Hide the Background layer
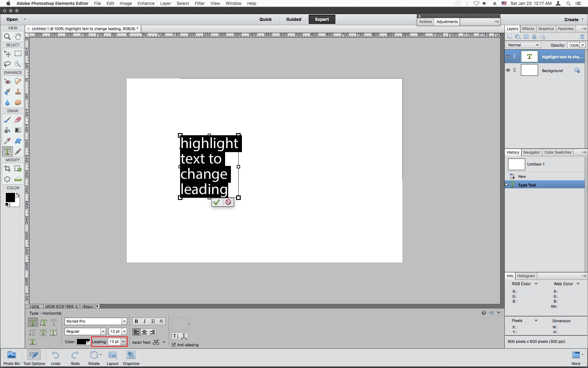Screen dimensions: 588x368 [508, 70]
